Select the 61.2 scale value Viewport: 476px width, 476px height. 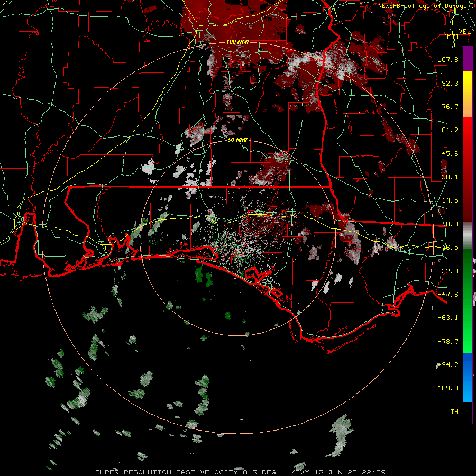(x=450, y=130)
